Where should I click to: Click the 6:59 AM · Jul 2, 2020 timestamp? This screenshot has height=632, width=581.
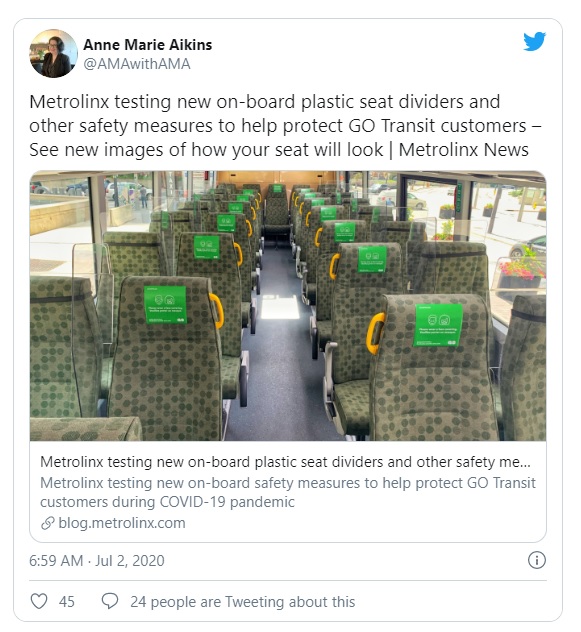point(97,561)
